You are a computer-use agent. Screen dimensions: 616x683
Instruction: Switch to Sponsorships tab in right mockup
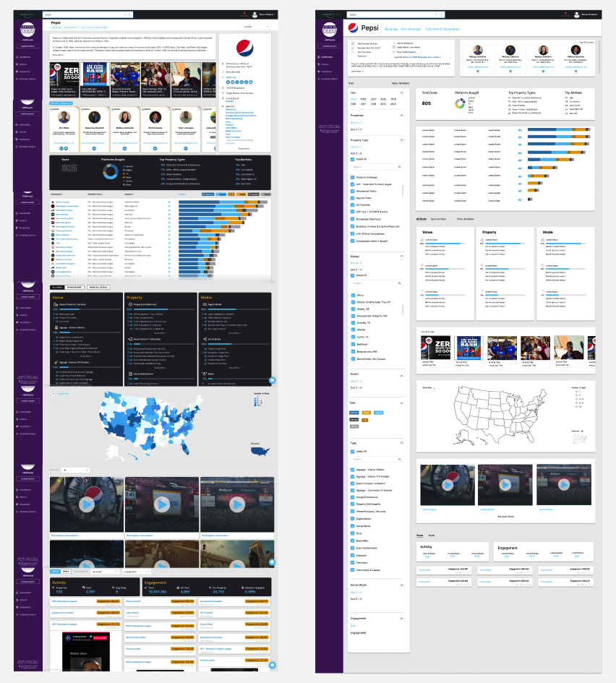[438, 219]
